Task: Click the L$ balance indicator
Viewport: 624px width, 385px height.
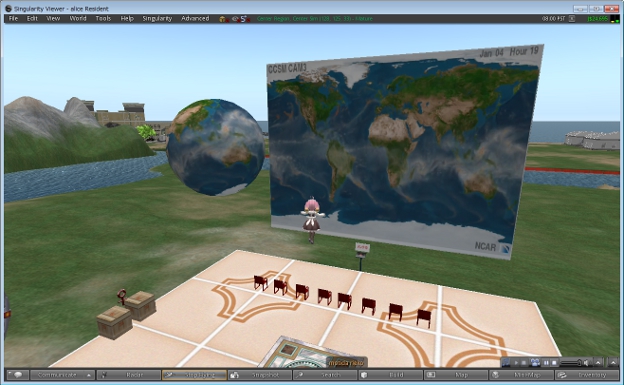Action: pos(597,19)
